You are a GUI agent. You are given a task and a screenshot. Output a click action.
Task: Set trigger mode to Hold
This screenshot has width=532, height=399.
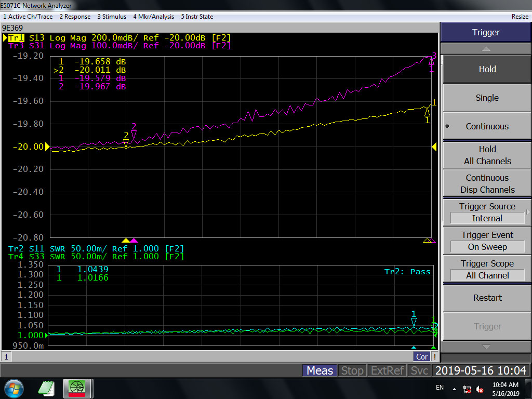click(x=487, y=69)
